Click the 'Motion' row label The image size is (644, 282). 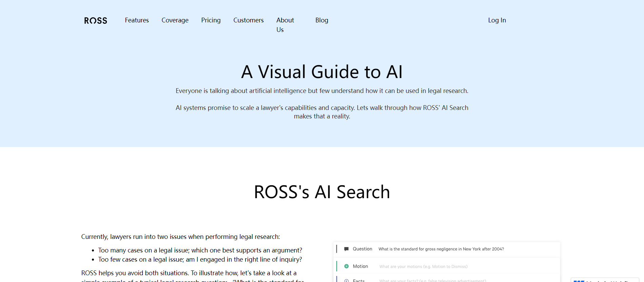[x=360, y=266]
